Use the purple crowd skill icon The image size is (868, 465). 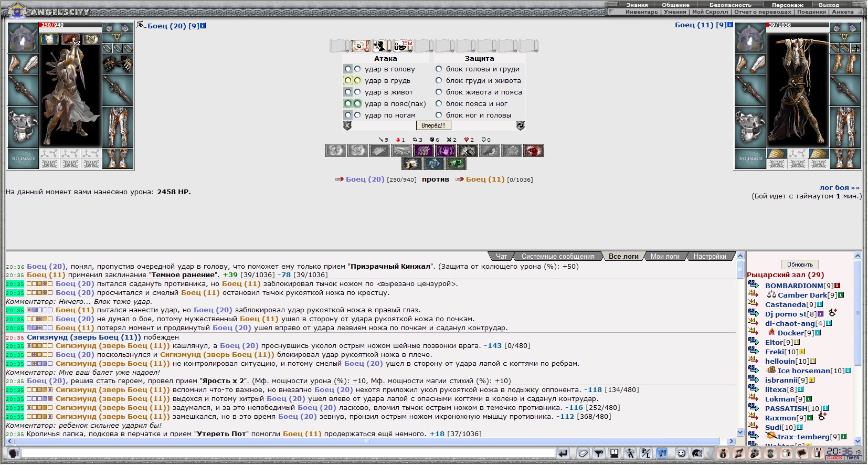pos(423,151)
